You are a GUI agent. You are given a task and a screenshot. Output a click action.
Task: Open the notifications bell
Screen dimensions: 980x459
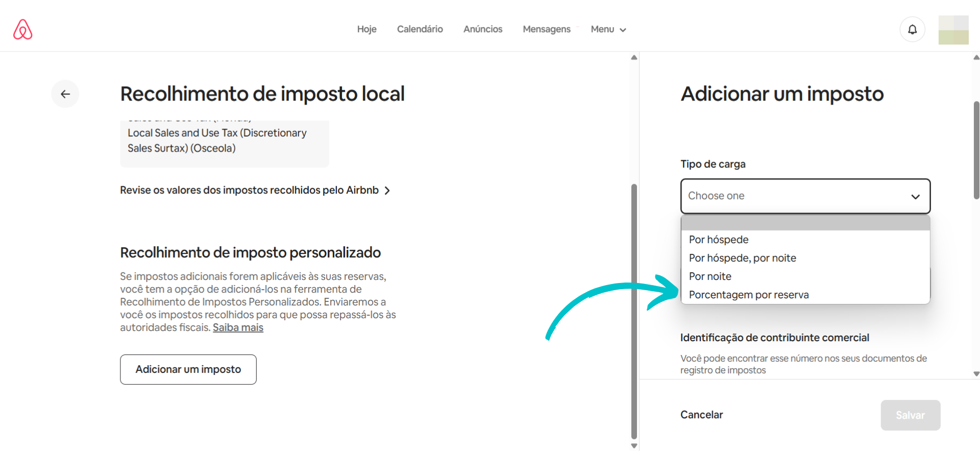pos(912,30)
